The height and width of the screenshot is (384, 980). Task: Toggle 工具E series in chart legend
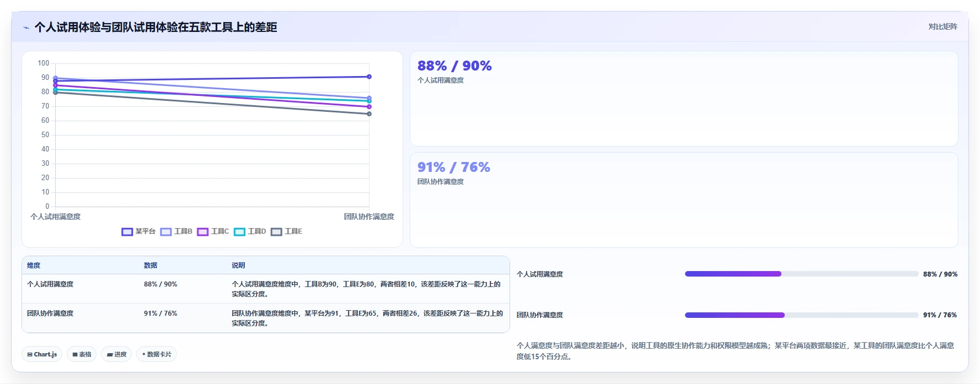pyautogui.click(x=286, y=231)
